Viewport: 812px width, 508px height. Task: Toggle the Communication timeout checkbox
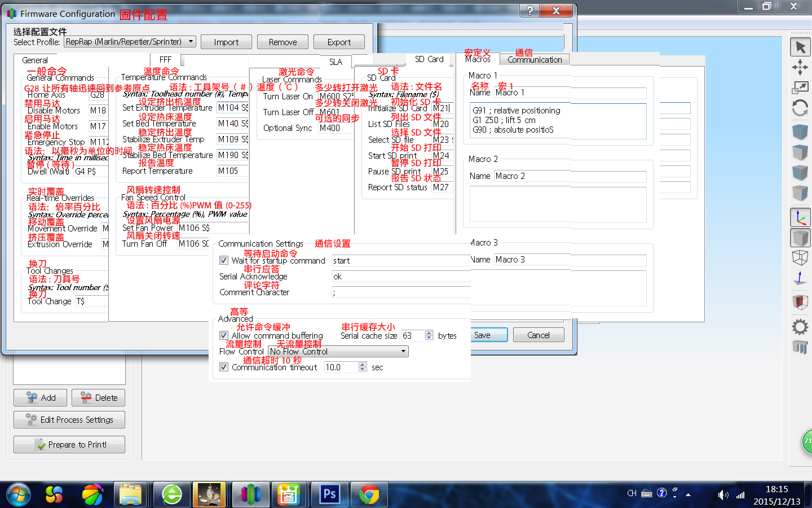click(x=224, y=367)
